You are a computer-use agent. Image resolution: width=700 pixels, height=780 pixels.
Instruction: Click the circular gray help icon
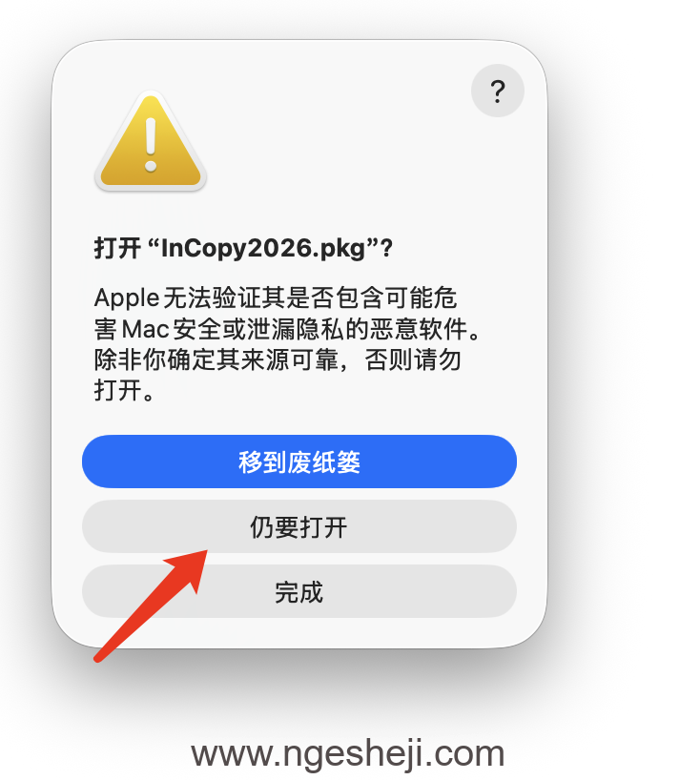497,91
